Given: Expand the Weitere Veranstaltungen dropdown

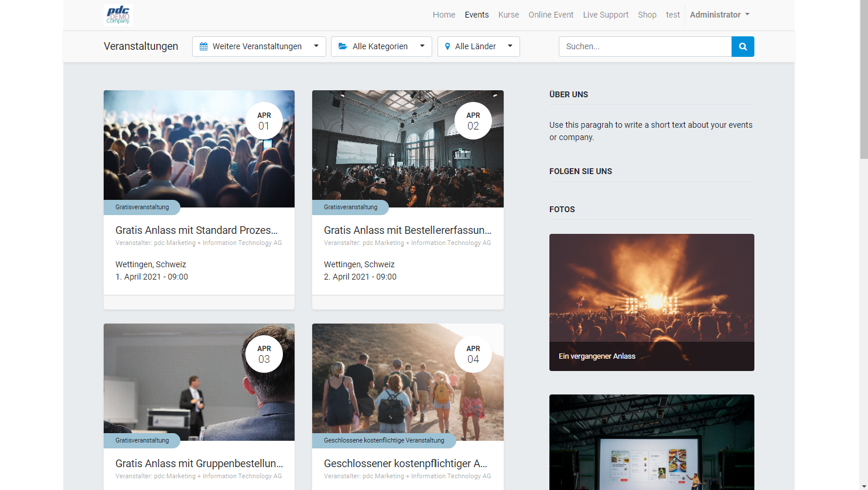Looking at the screenshot, I should coord(259,47).
